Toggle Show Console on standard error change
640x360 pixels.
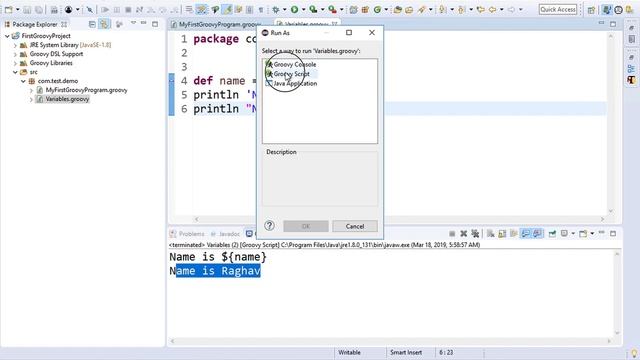coord(537,233)
